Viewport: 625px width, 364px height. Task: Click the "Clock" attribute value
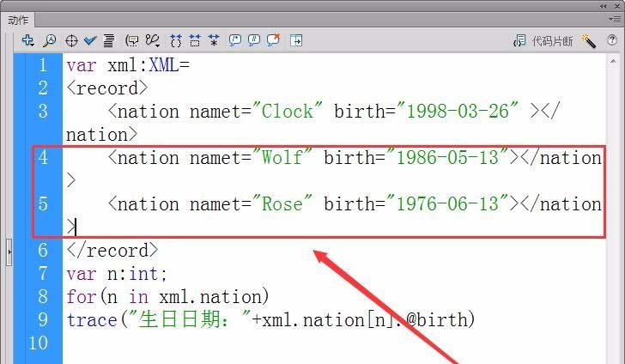(288, 112)
